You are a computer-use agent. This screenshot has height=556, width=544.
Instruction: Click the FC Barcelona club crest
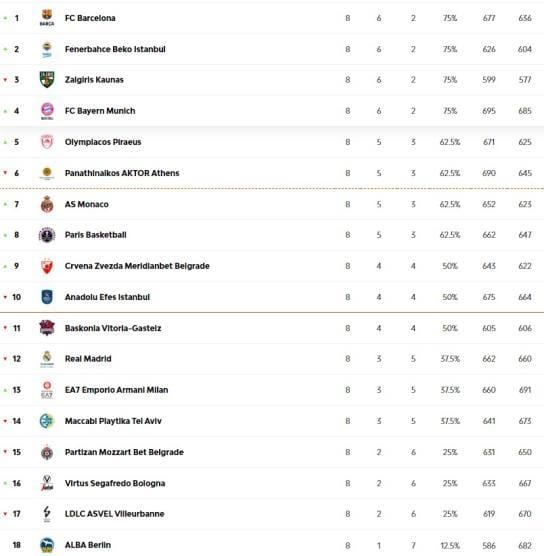tap(47, 18)
